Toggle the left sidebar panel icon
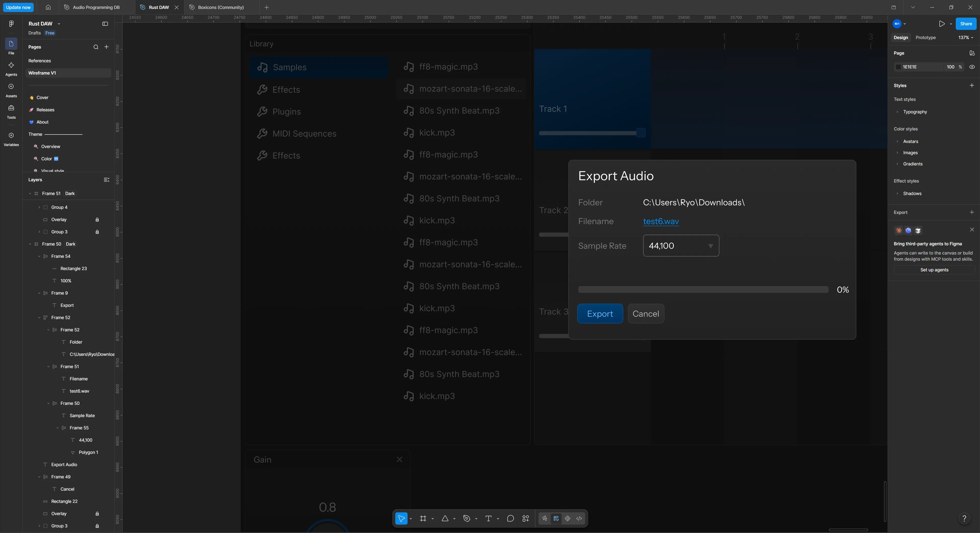This screenshot has height=533, width=980. click(x=105, y=23)
